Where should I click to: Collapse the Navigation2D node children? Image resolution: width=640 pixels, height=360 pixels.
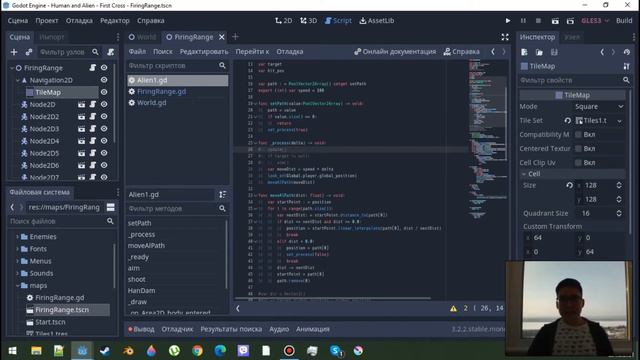tap(18, 80)
